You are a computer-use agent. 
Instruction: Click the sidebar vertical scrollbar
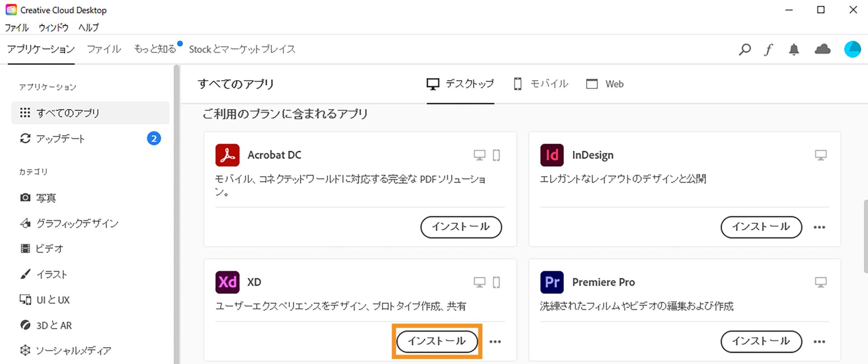177,214
